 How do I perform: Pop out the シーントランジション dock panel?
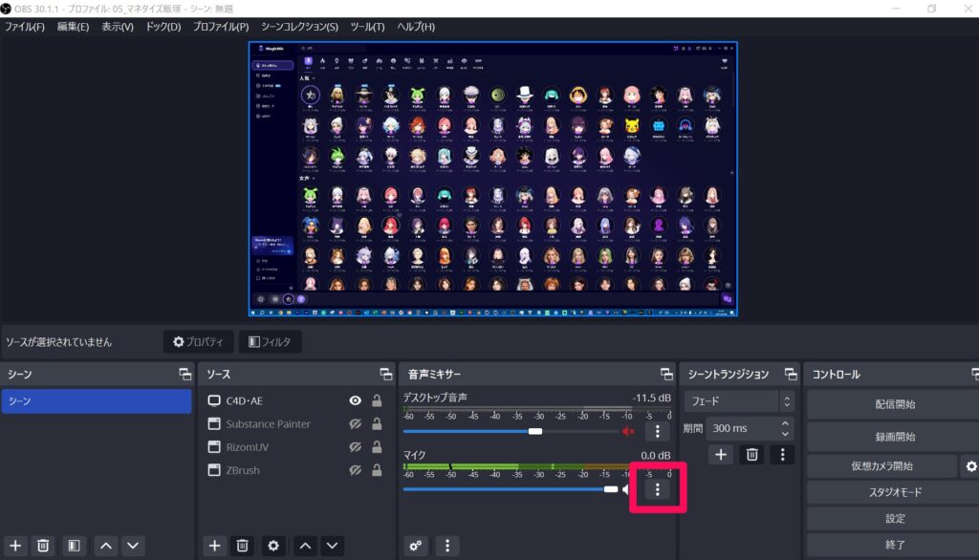tap(791, 374)
